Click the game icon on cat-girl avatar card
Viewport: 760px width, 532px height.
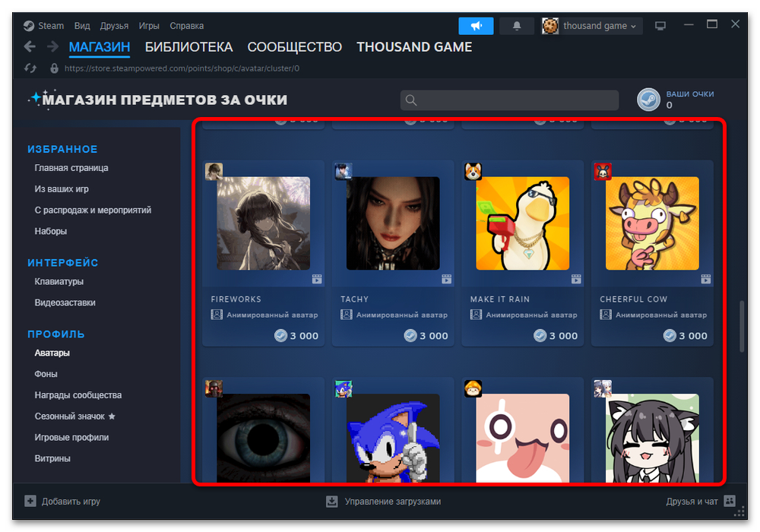click(x=603, y=388)
